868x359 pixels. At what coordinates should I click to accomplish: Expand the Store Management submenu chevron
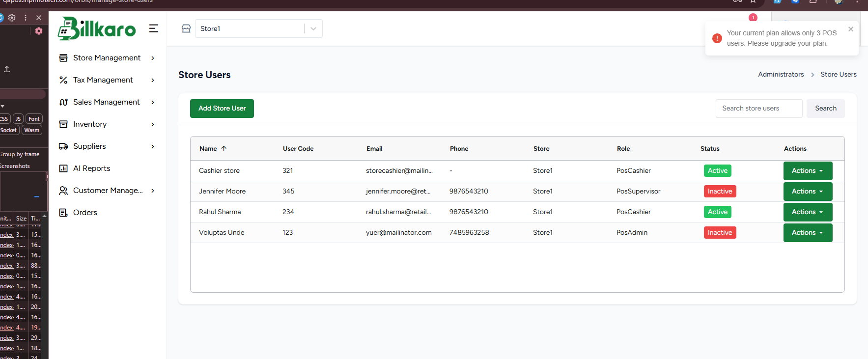153,58
